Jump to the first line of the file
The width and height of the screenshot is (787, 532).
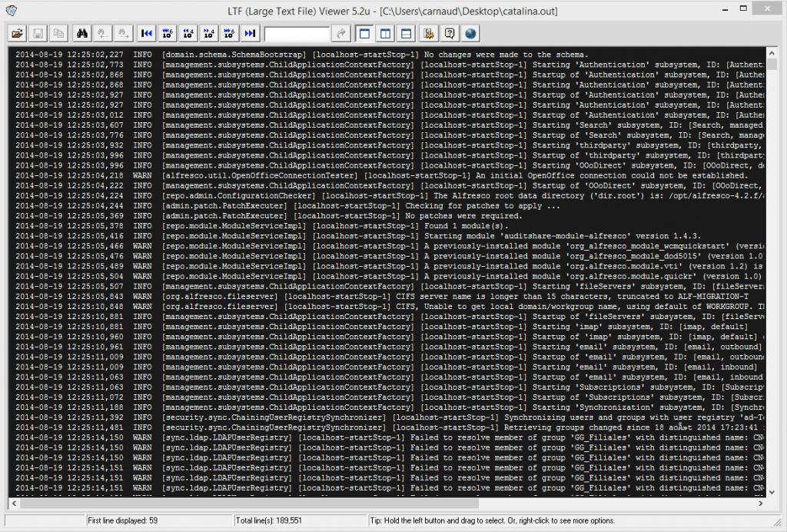tap(146, 33)
